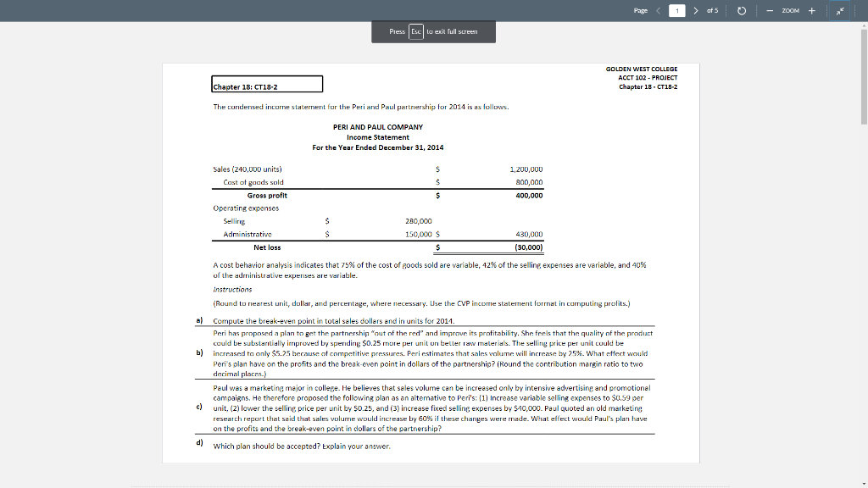Viewport: 868px width, 488px height.
Task: Click the 430,000 total value
Action: pyautogui.click(x=529, y=235)
